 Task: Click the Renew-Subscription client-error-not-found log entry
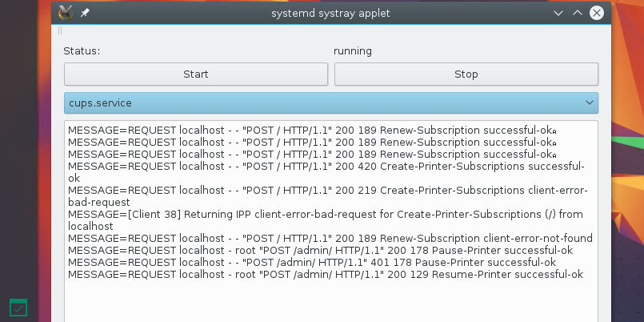pyautogui.click(x=330, y=239)
